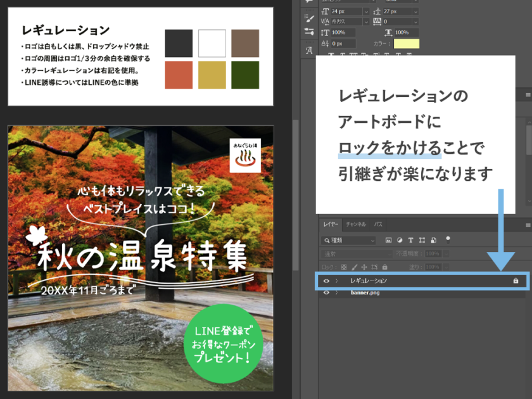The height and width of the screenshot is (399, 532).
Task: Filter layers by shape layer icon
Action: pos(422,241)
